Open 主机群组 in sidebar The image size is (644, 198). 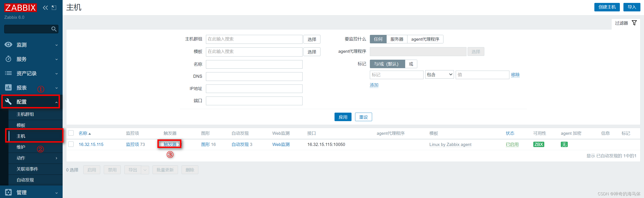(x=25, y=114)
